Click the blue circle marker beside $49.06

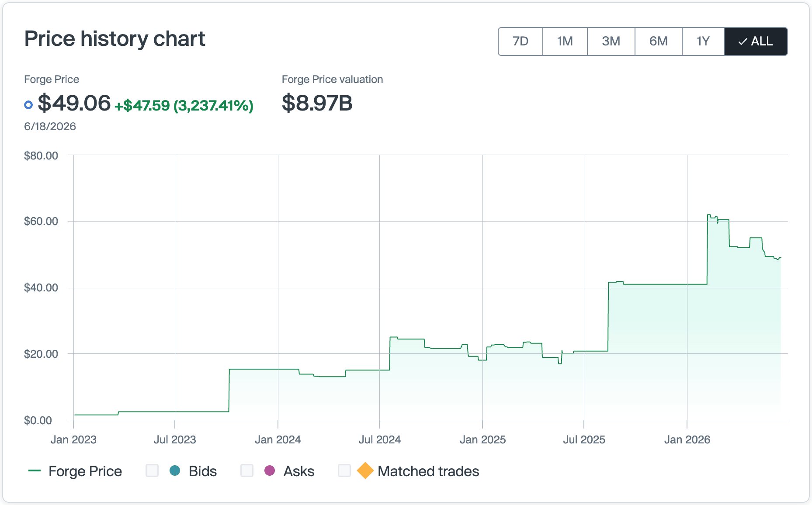pyautogui.click(x=28, y=105)
